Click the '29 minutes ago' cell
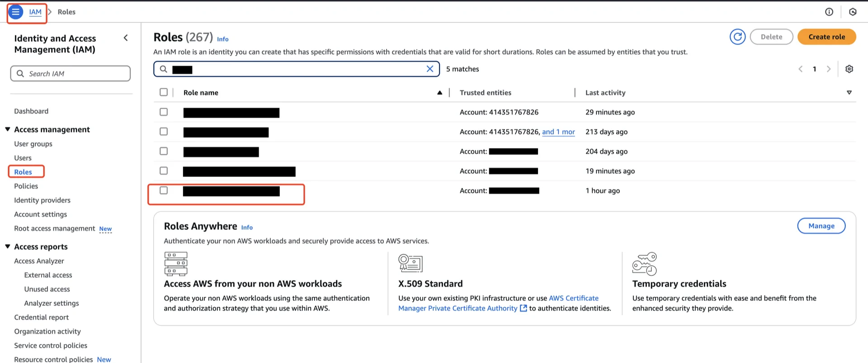The width and height of the screenshot is (868, 363). (610, 112)
